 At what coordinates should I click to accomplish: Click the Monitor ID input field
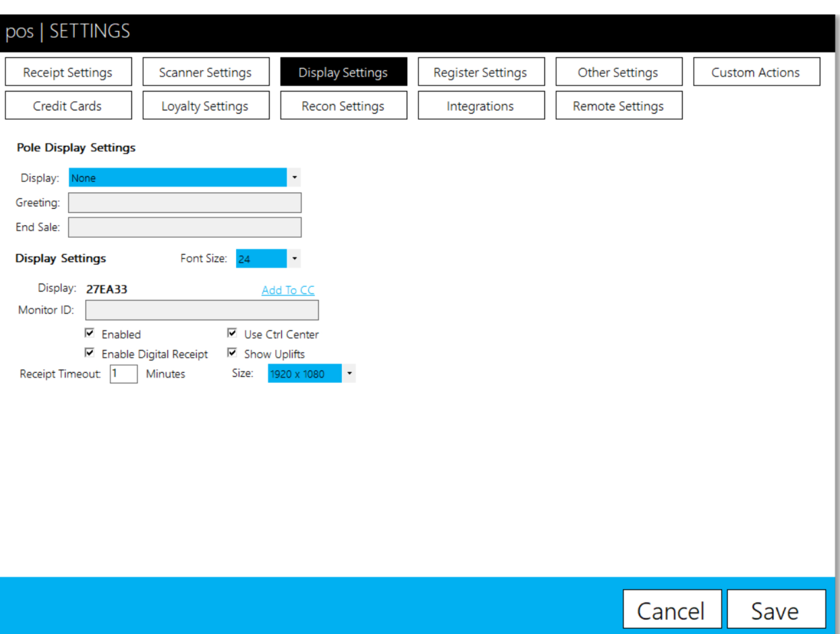tap(202, 310)
